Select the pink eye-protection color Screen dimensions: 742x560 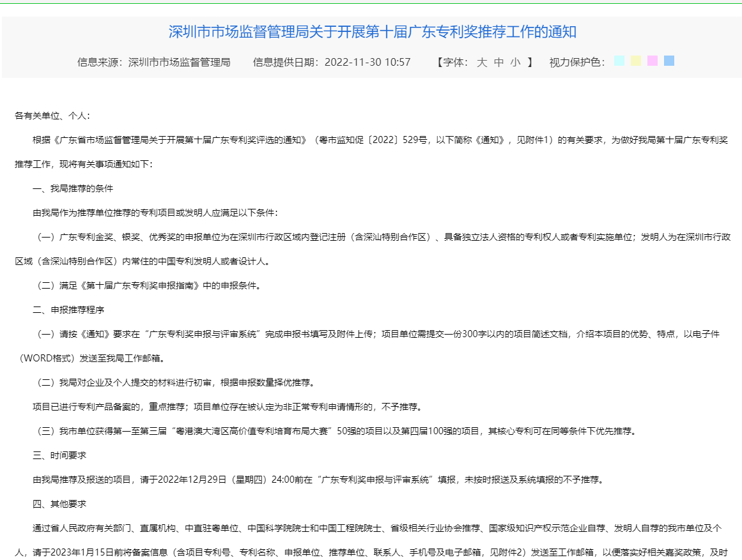pos(651,61)
